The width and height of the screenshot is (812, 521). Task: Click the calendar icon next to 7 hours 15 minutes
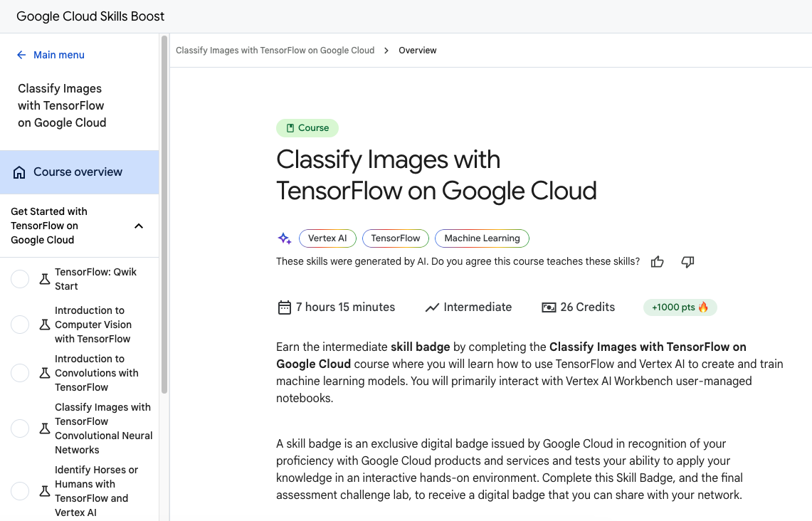click(x=284, y=307)
